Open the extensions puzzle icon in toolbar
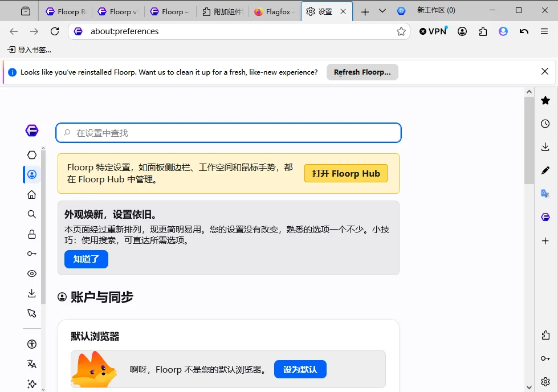 (x=483, y=31)
